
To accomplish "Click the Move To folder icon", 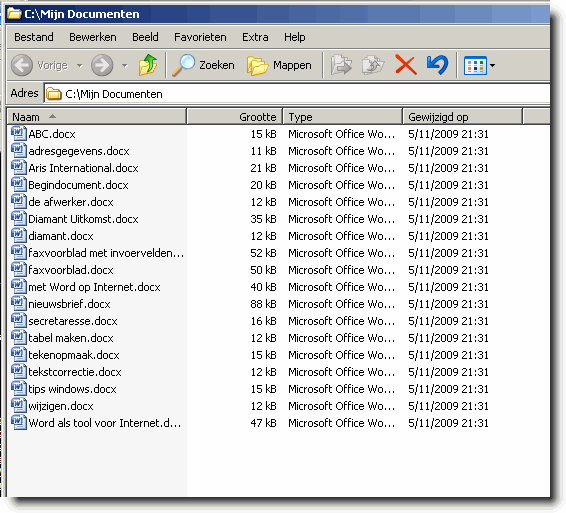I will coord(341,65).
